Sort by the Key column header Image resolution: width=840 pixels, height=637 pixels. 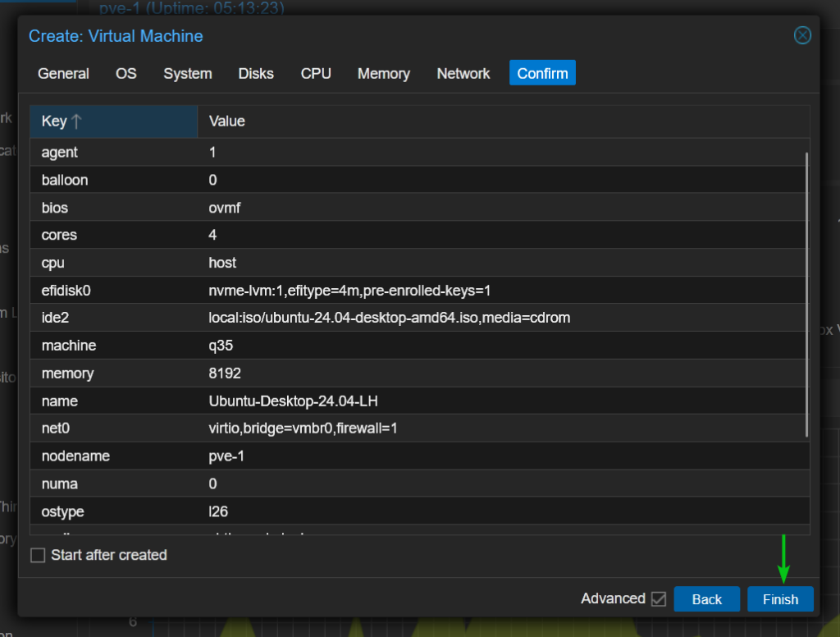point(113,121)
